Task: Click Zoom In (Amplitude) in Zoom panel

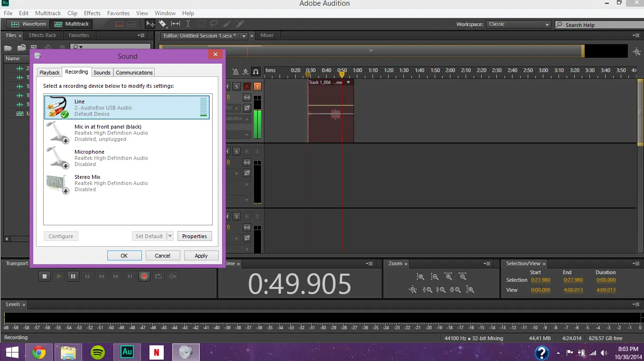Action: [420, 277]
